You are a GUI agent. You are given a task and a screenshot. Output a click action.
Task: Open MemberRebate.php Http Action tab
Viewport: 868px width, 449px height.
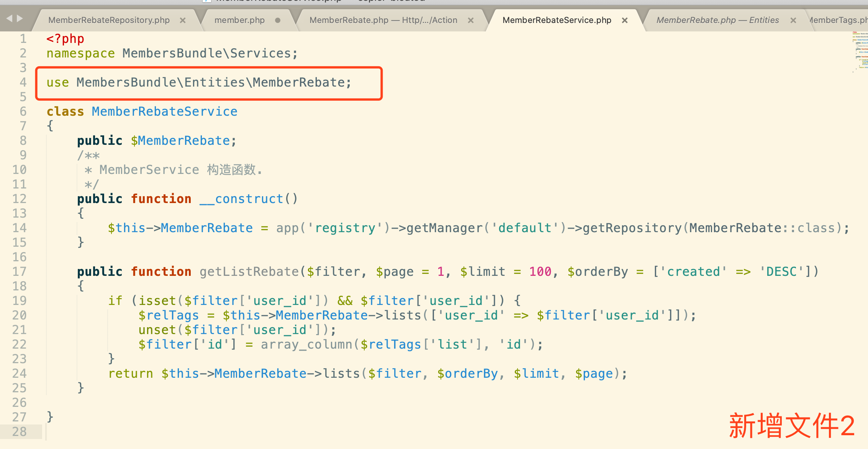click(x=383, y=20)
